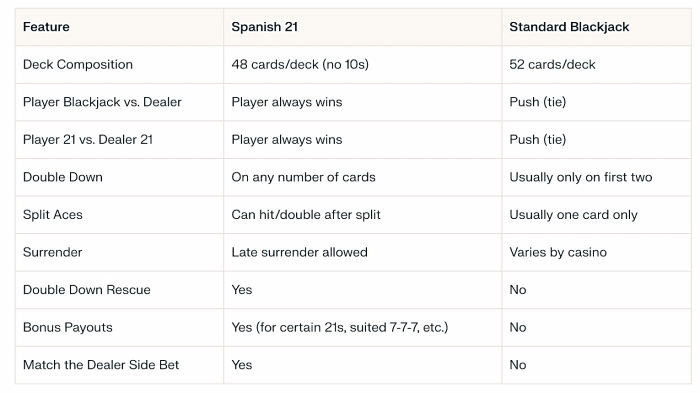This screenshot has width=700, height=393.
Task: Click the Player 21 vs. Dealer 21 cell
Action: point(88,139)
